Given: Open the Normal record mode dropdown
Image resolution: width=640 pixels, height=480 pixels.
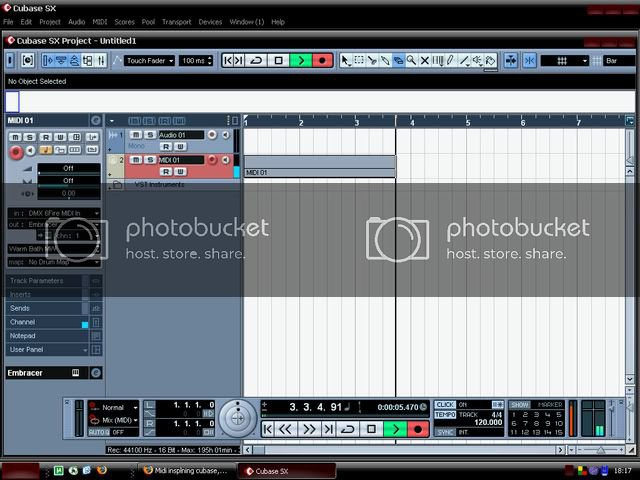Looking at the screenshot, I should click(114, 407).
